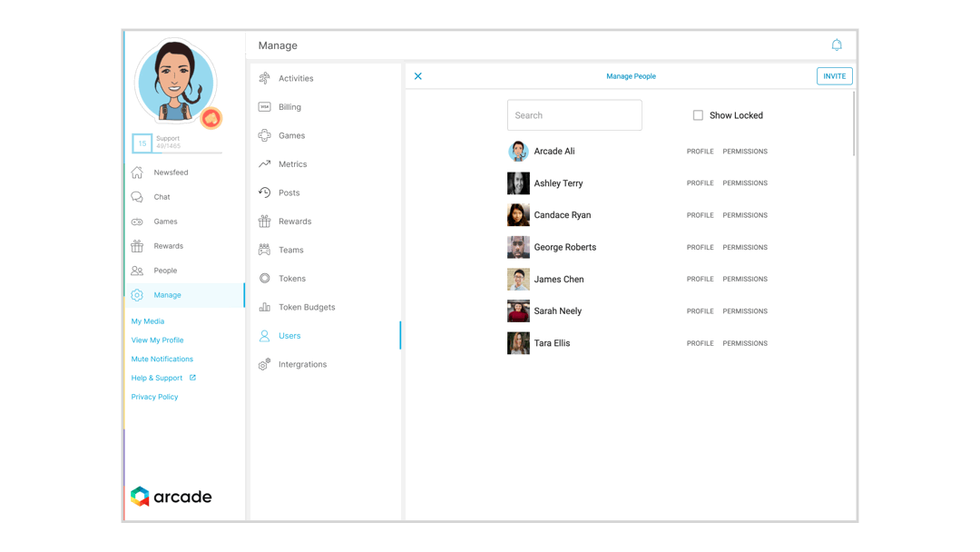Image resolution: width=980 pixels, height=552 pixels.
Task: Open PROFILE for Arcade Ali
Action: pos(700,152)
